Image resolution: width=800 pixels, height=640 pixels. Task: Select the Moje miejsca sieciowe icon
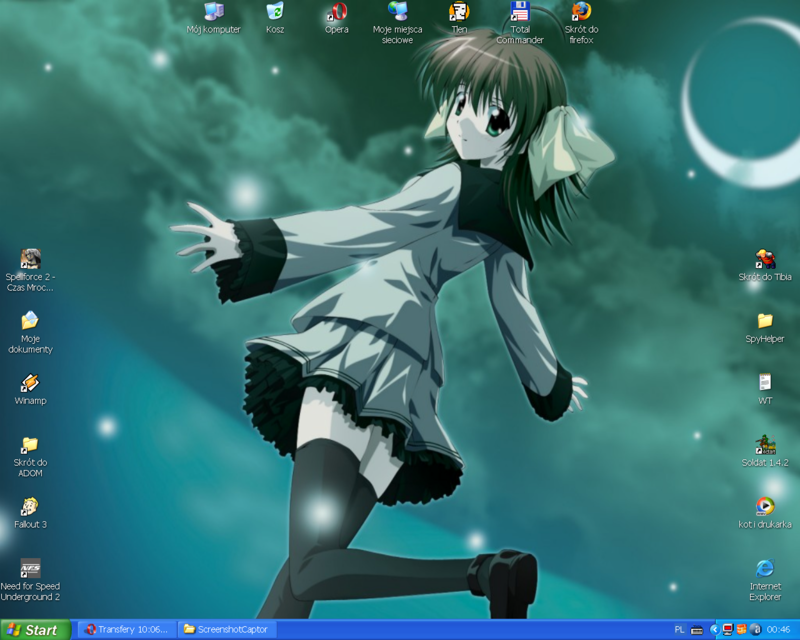click(x=397, y=23)
